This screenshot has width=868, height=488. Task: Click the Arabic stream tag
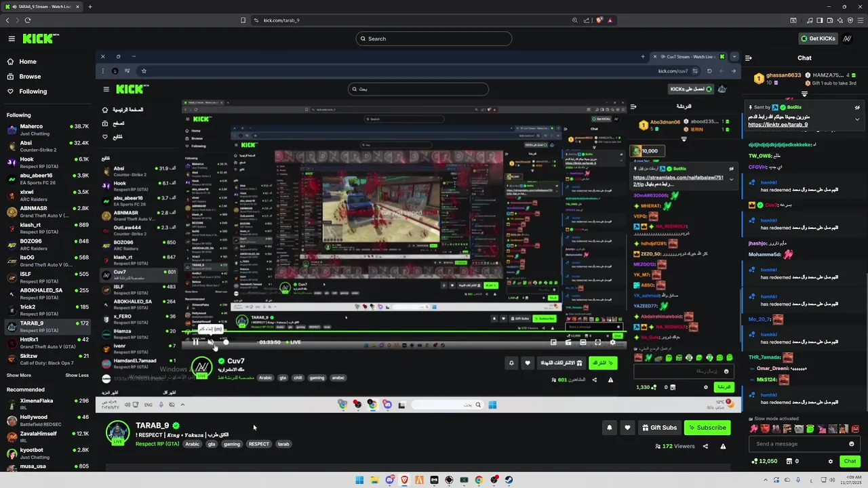tap(193, 444)
